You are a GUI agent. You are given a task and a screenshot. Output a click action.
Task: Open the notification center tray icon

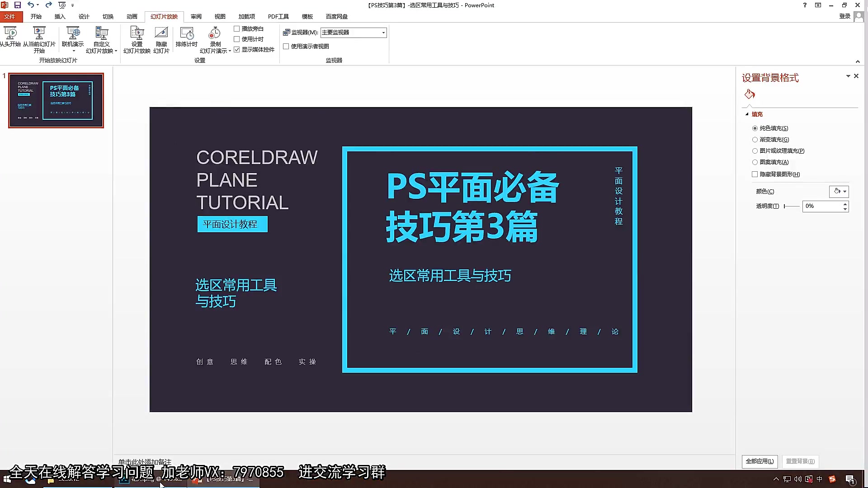[850, 479]
